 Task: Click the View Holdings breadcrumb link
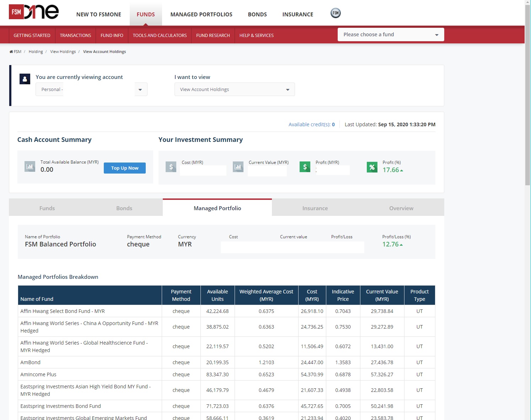coord(63,52)
